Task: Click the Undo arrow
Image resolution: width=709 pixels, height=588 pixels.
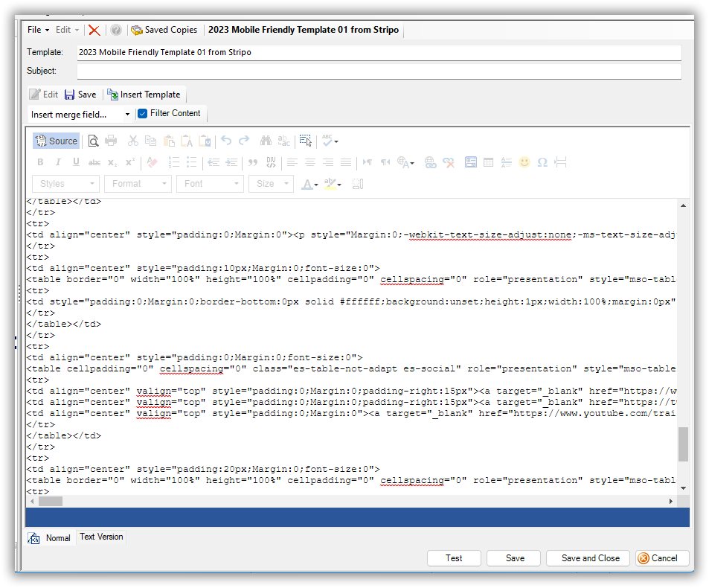Action: pos(226,141)
